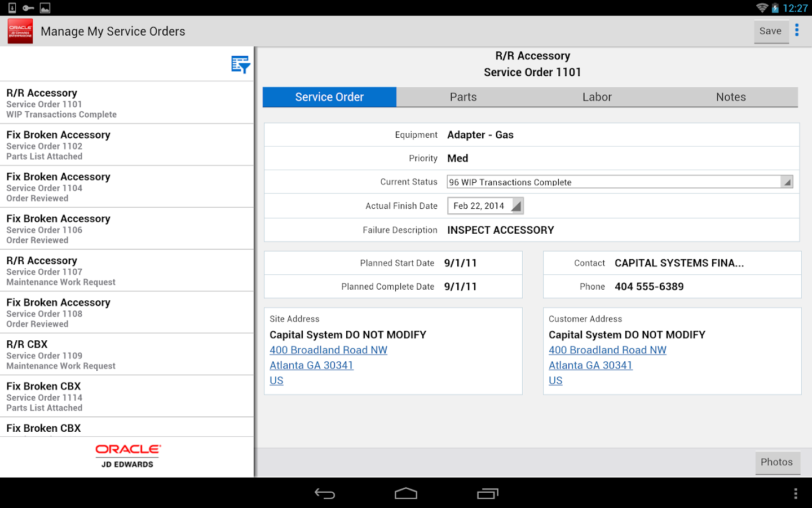The height and width of the screenshot is (508, 812).
Task: Select R/R CBX Service Order 1109
Action: 127,354
